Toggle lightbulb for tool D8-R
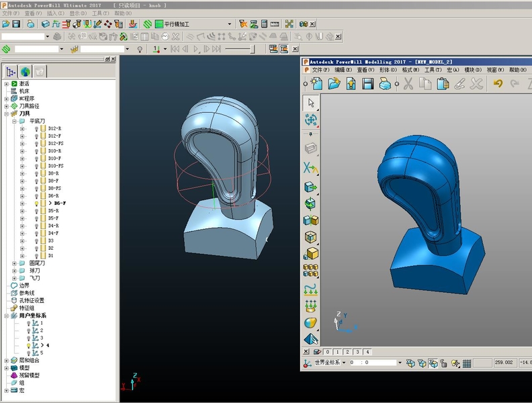 click(36, 174)
